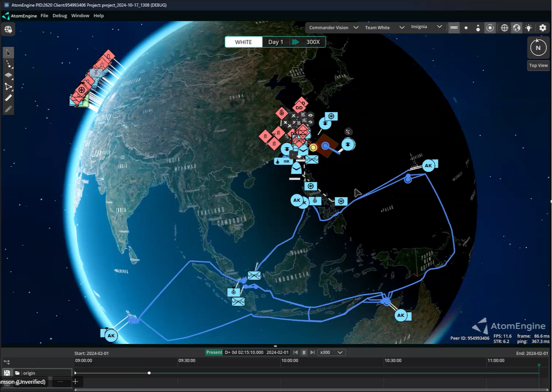Select the arrow pointer tool
This screenshot has width=552, height=392.
coord(8,53)
